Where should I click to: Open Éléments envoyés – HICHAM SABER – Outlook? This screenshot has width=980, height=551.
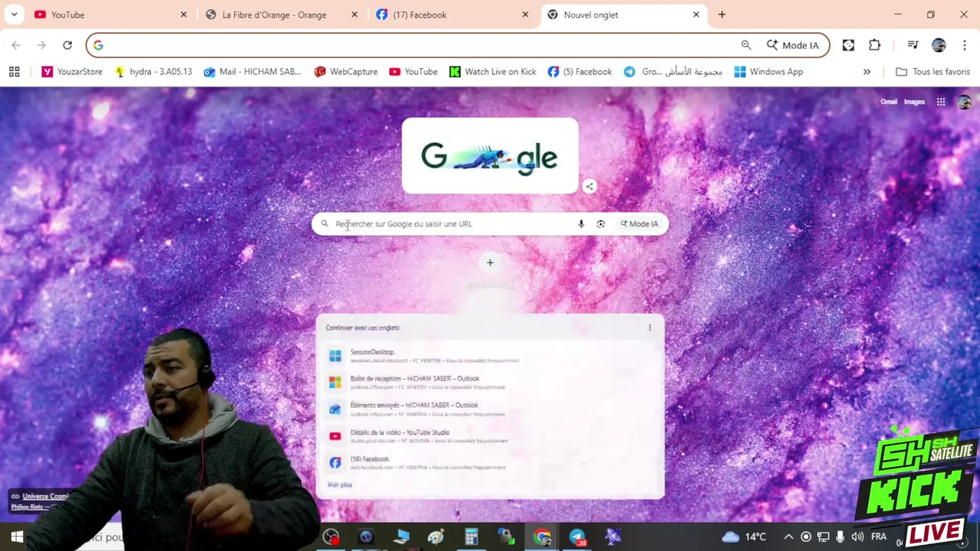point(490,409)
